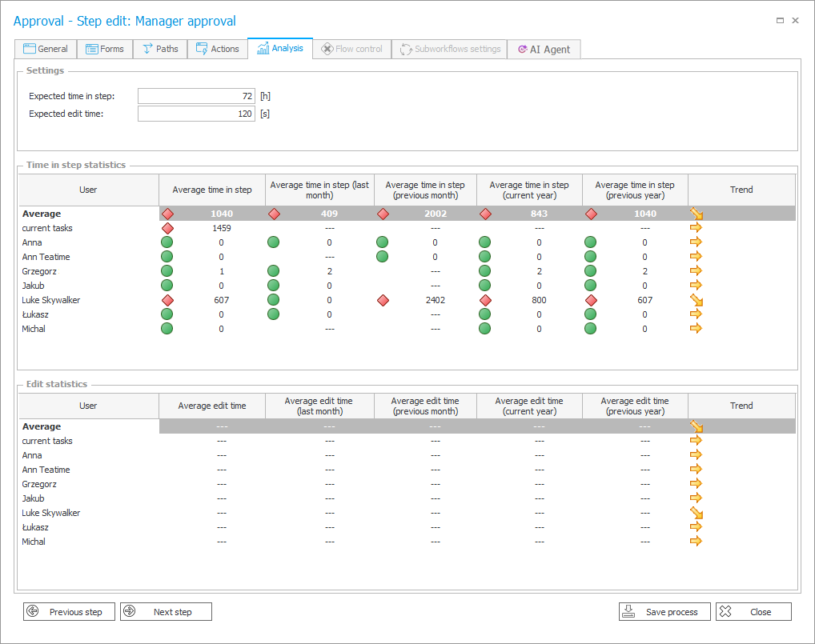
Task: Click the red diamond next to Luke Skywalker's 2402 value
Action: point(383,300)
